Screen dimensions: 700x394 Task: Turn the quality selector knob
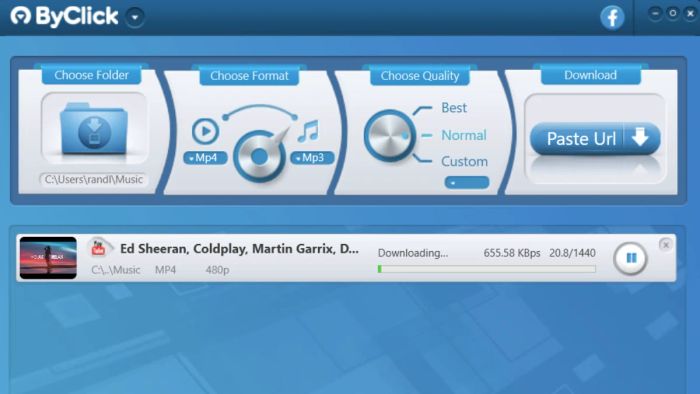[x=389, y=136]
